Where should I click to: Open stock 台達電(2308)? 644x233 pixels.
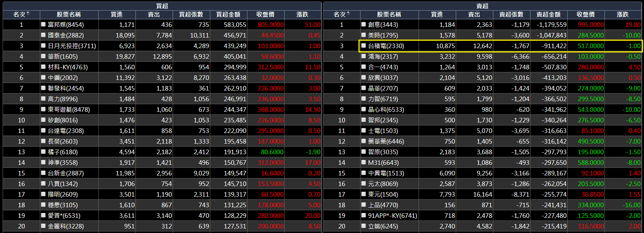(66, 131)
